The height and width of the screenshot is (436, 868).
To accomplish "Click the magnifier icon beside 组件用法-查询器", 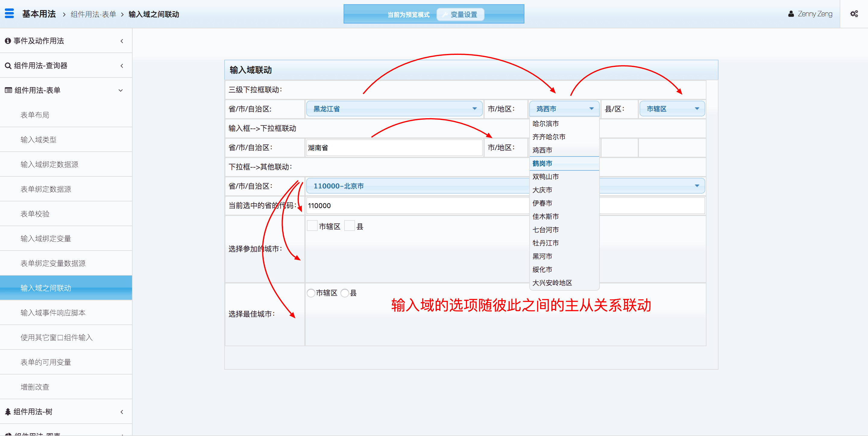I will (x=8, y=66).
